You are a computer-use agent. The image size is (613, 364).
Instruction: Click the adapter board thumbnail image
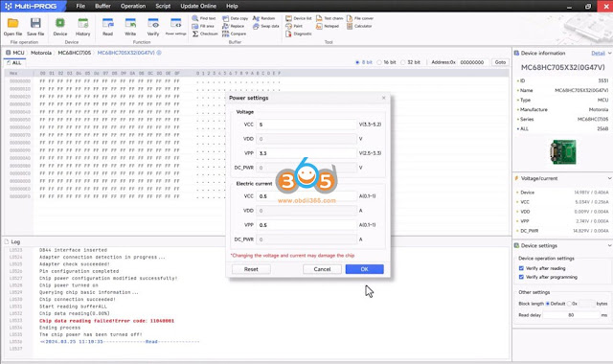click(x=563, y=152)
